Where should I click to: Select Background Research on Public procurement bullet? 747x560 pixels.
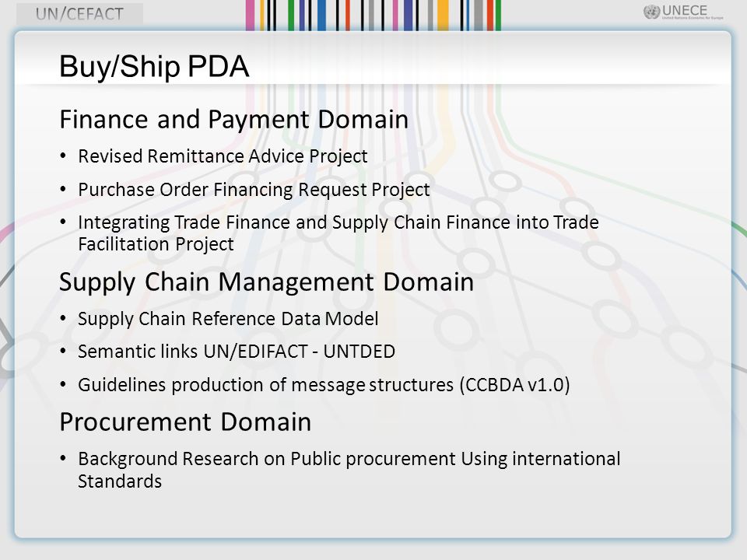pyautogui.click(x=349, y=470)
